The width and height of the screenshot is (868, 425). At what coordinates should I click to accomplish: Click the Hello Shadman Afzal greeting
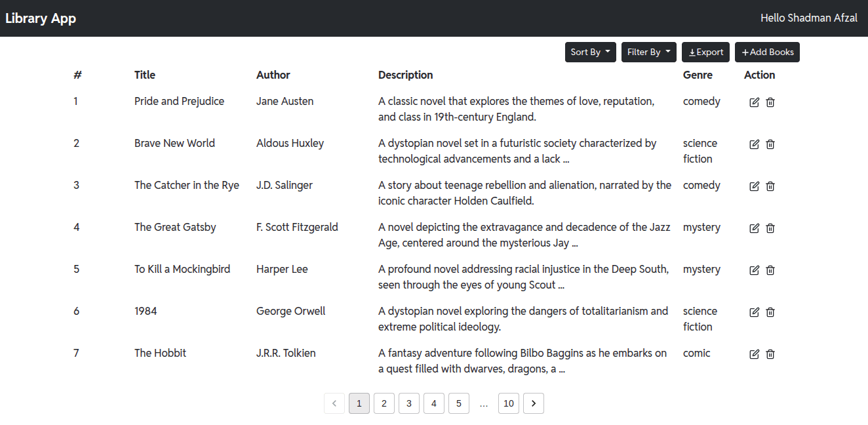click(x=809, y=18)
